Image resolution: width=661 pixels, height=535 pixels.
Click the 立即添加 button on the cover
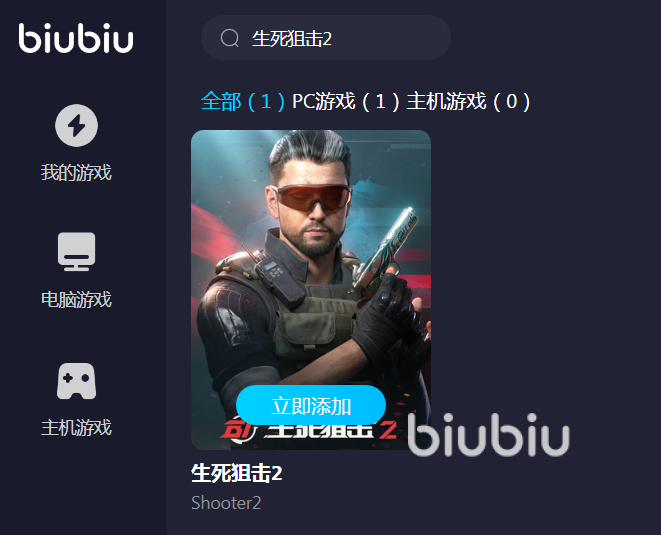[x=311, y=405]
